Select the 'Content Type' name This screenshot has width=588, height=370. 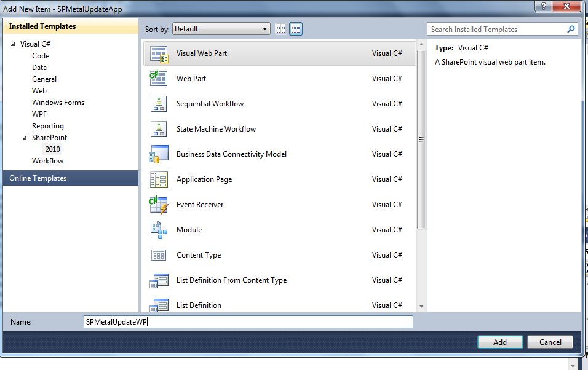point(199,255)
